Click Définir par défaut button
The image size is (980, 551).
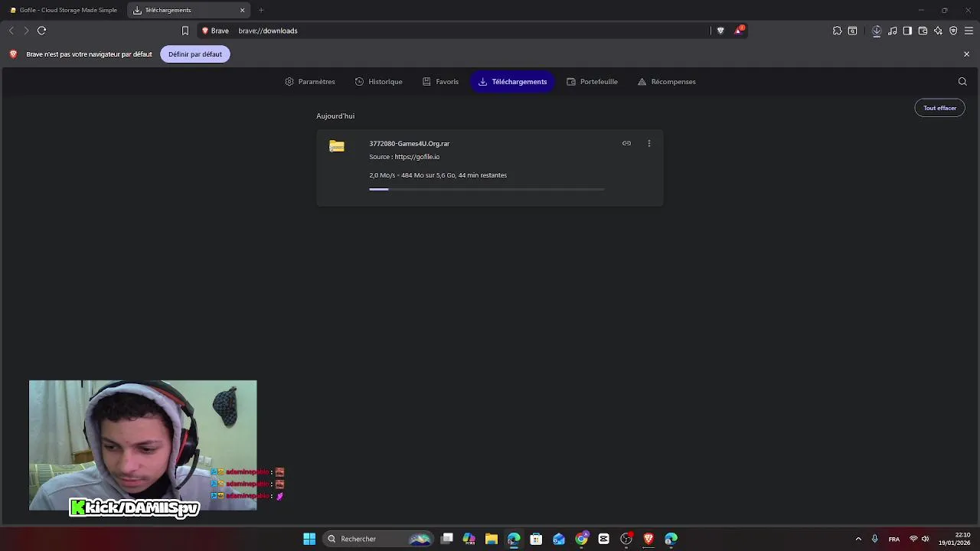(x=195, y=54)
